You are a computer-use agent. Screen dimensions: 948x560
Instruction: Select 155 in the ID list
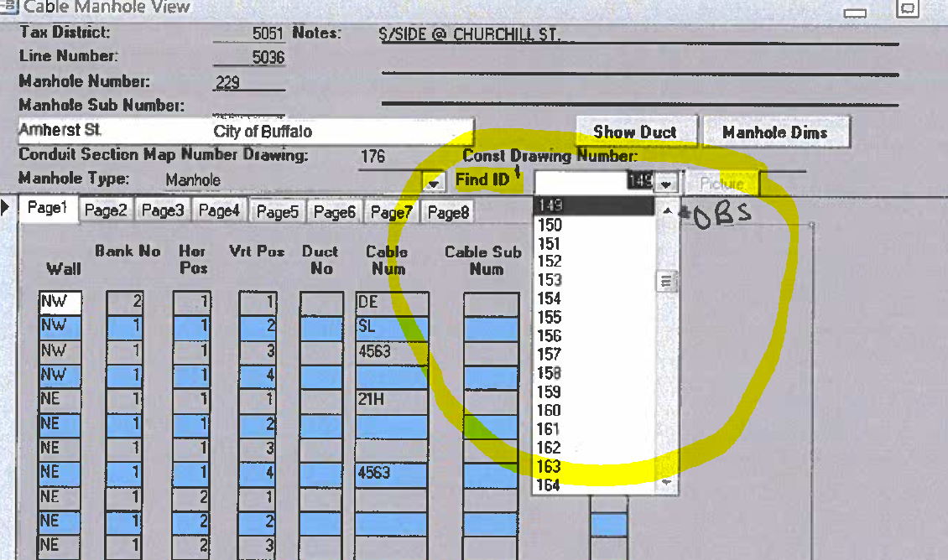pos(594,317)
